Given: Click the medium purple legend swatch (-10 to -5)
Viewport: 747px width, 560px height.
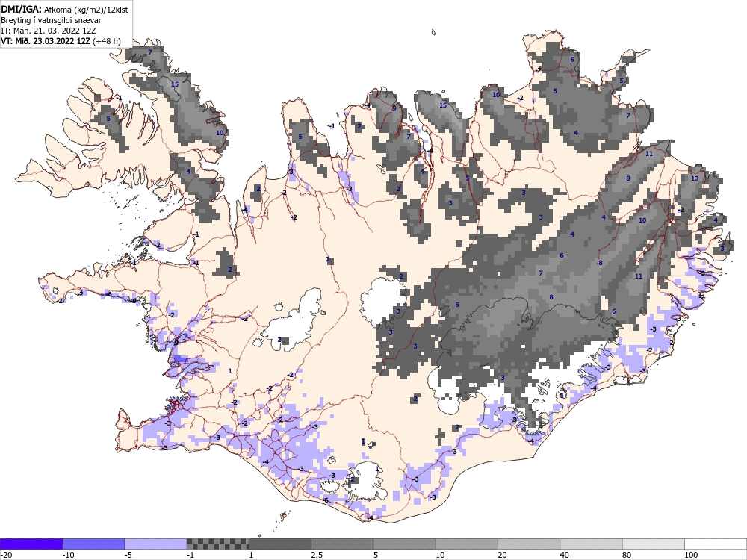Looking at the screenshot, I should point(93,544).
